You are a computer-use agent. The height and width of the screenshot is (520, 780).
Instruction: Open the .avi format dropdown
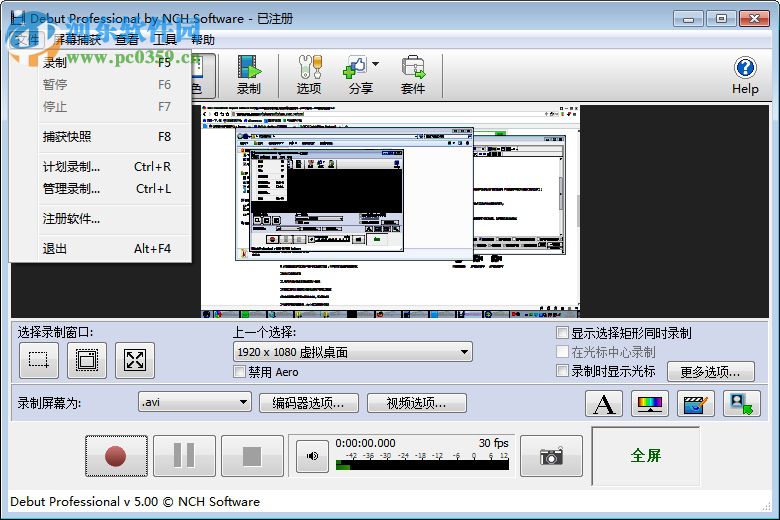(x=195, y=402)
